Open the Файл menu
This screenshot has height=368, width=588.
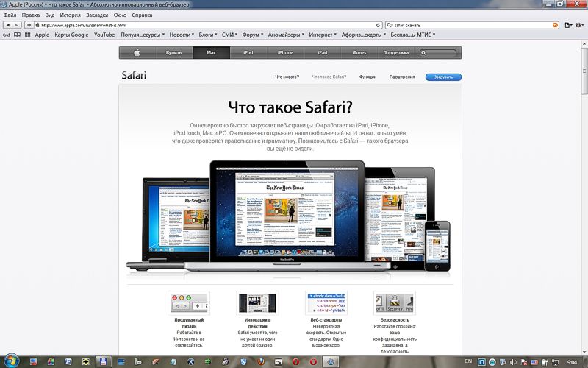pyautogui.click(x=10, y=15)
